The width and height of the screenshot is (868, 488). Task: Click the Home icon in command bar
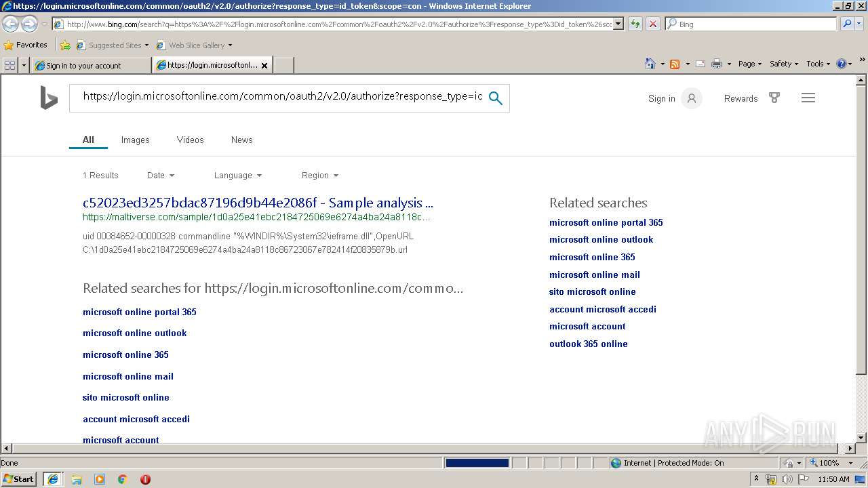click(x=650, y=64)
